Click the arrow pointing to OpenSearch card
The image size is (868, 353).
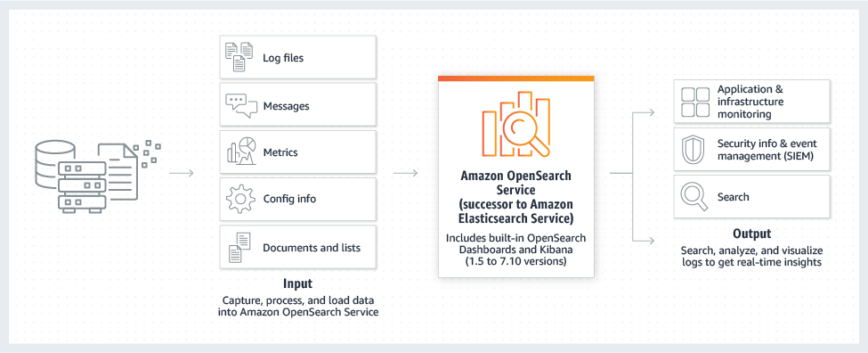(406, 174)
